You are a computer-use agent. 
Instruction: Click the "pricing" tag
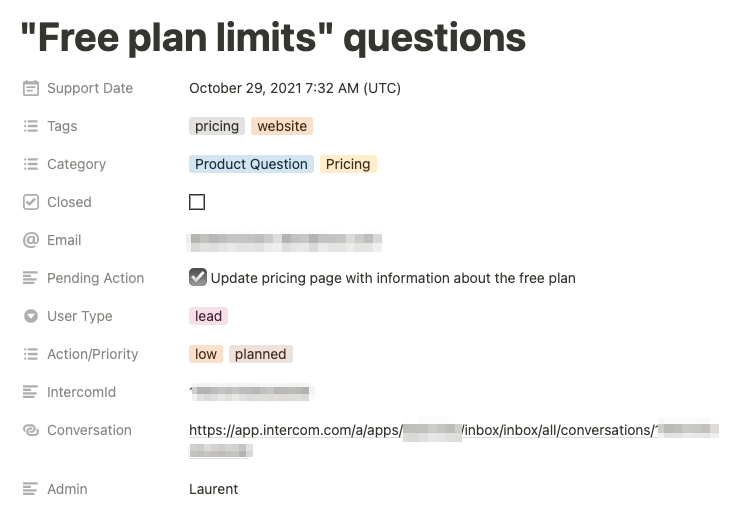(217, 126)
